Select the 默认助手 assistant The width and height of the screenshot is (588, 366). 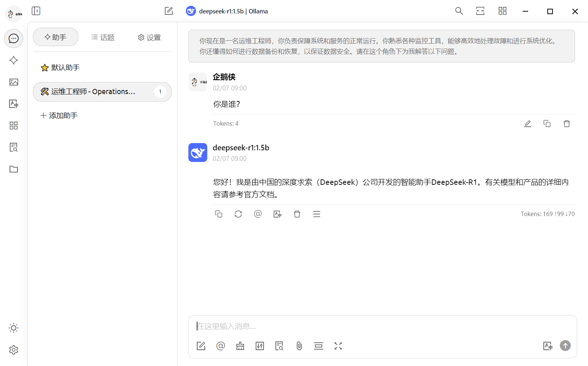click(x=102, y=68)
